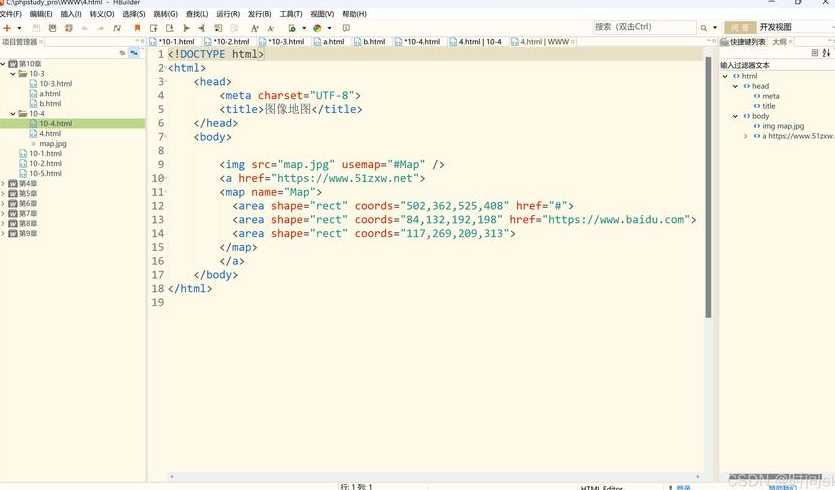Screen dimensions: 835x490
Task: Open the arrow next to preview icon
Action: pos(304,28)
